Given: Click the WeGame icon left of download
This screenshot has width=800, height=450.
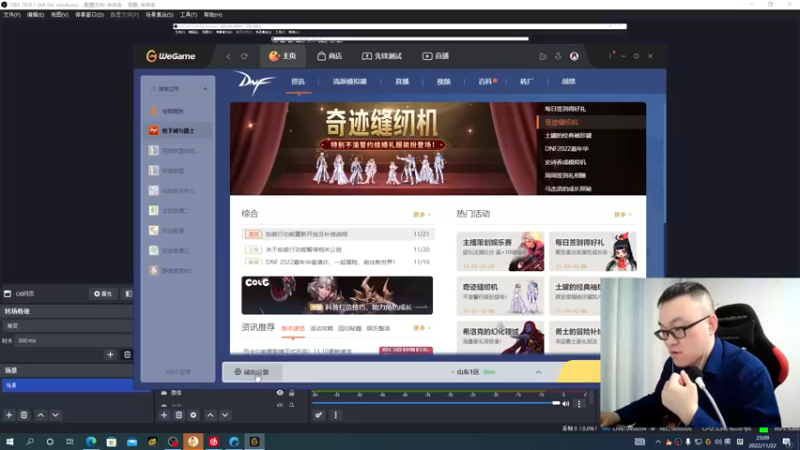Looking at the screenshot, I should [x=543, y=56].
